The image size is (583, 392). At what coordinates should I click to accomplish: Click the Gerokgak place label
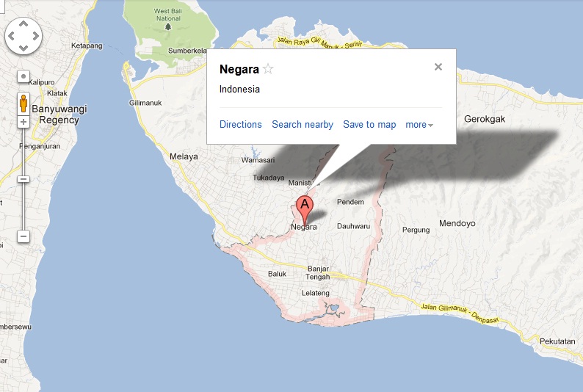click(485, 119)
